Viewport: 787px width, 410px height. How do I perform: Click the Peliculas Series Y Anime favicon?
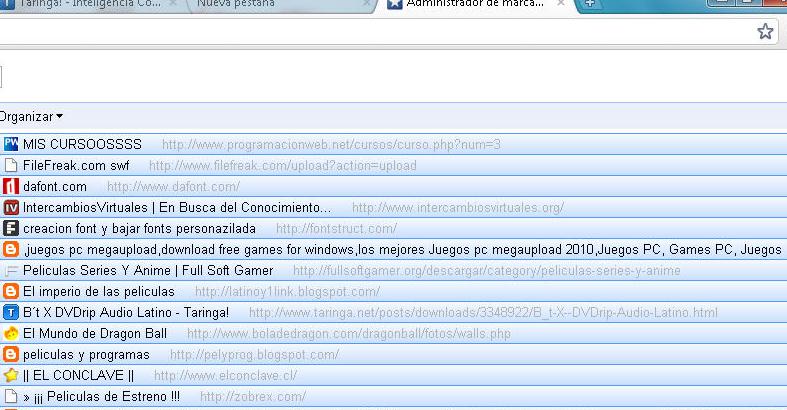(x=11, y=271)
